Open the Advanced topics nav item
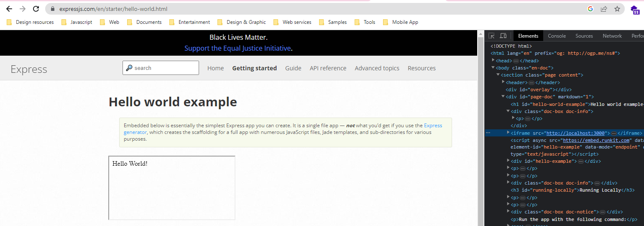 click(x=377, y=68)
